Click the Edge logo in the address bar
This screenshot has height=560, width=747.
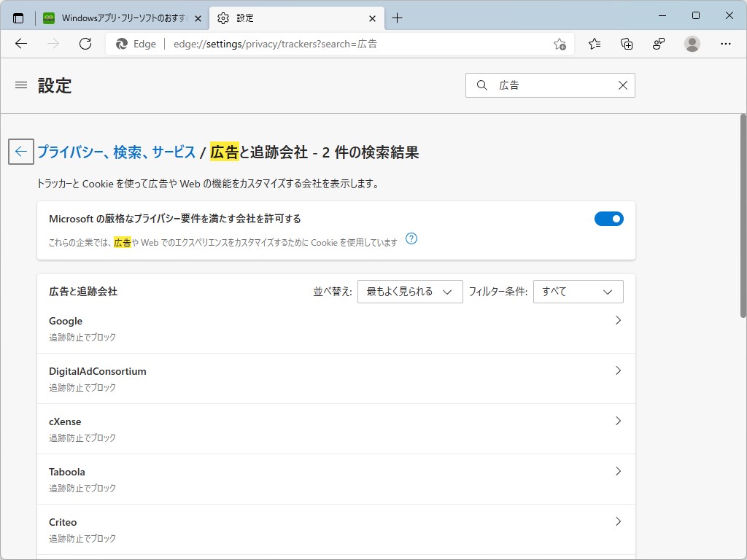(121, 44)
